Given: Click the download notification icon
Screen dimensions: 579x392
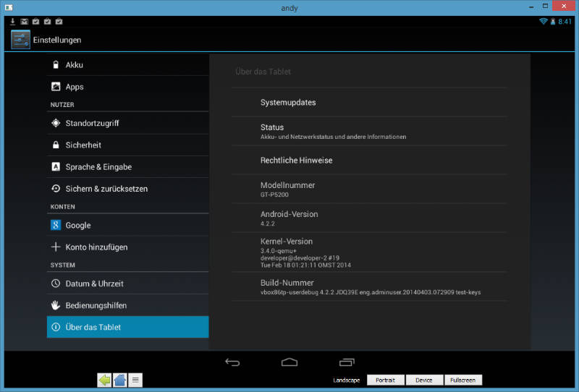Looking at the screenshot, I should click(x=12, y=22).
